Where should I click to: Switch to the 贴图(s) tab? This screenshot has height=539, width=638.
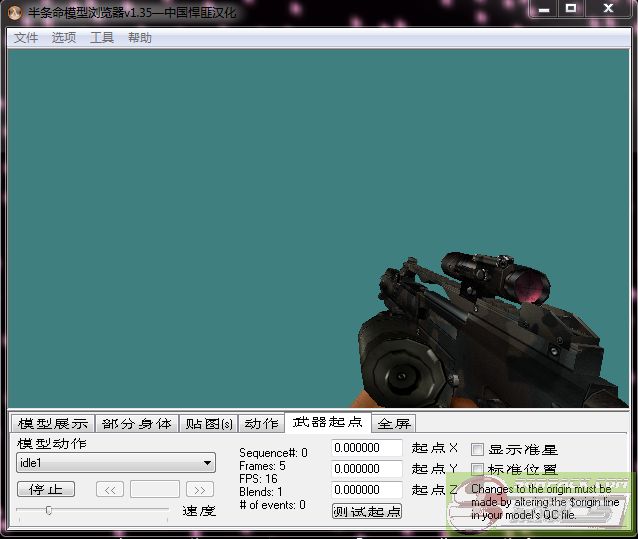(x=209, y=423)
